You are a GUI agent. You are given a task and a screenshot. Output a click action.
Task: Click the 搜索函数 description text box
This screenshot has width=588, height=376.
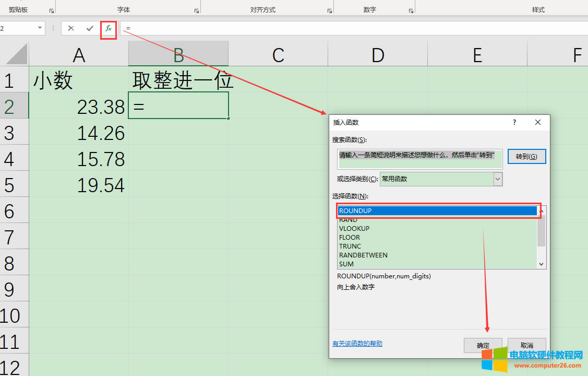pos(419,158)
